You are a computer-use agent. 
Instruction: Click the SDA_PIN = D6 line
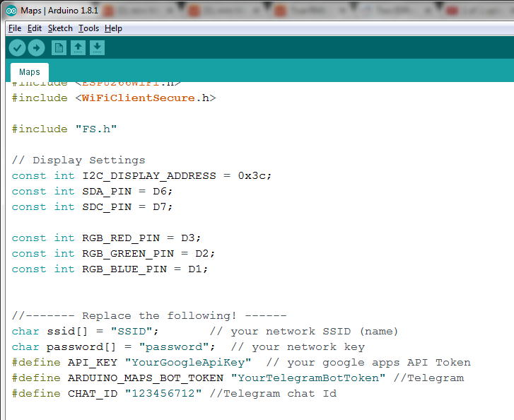click(x=92, y=192)
